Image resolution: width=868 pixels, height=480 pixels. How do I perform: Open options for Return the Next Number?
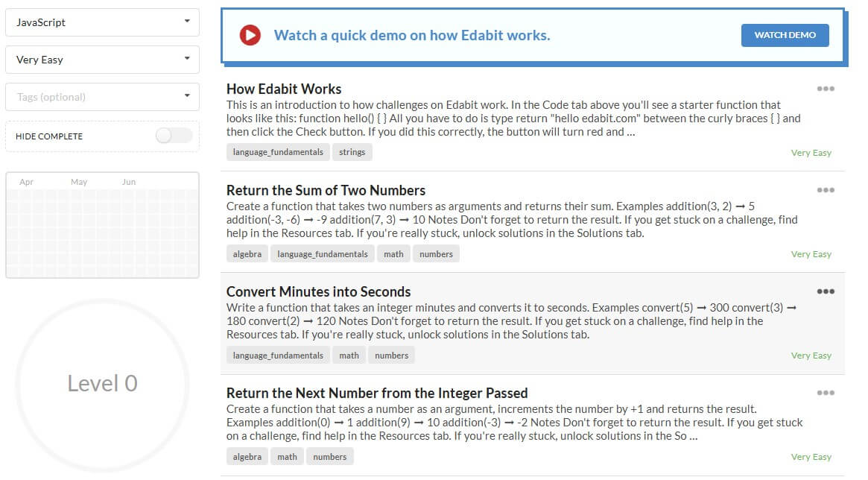pos(826,393)
